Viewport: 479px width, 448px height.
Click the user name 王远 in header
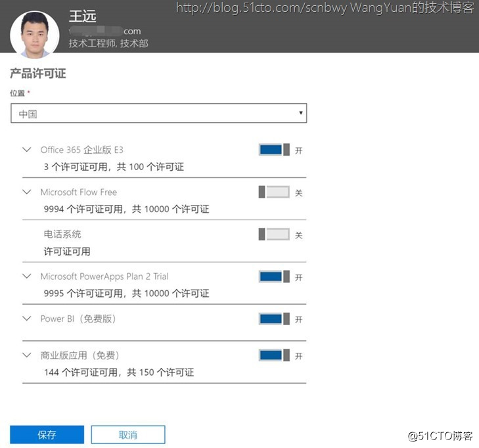click(83, 16)
